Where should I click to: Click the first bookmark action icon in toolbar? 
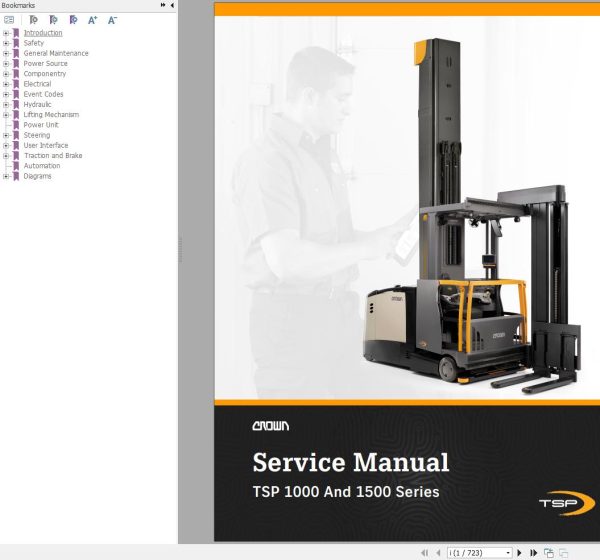click(x=34, y=20)
